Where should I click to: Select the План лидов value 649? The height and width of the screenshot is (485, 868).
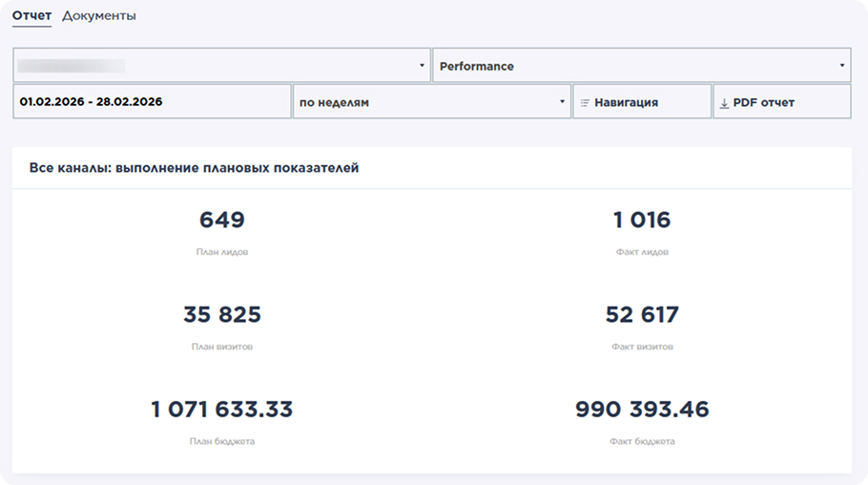pyautogui.click(x=222, y=220)
